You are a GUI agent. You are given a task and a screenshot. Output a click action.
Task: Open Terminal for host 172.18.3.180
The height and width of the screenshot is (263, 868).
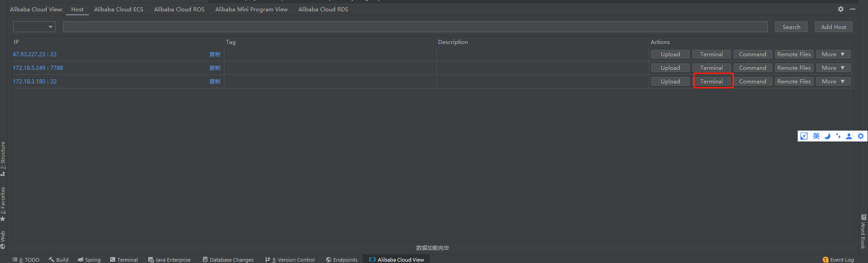tap(712, 82)
